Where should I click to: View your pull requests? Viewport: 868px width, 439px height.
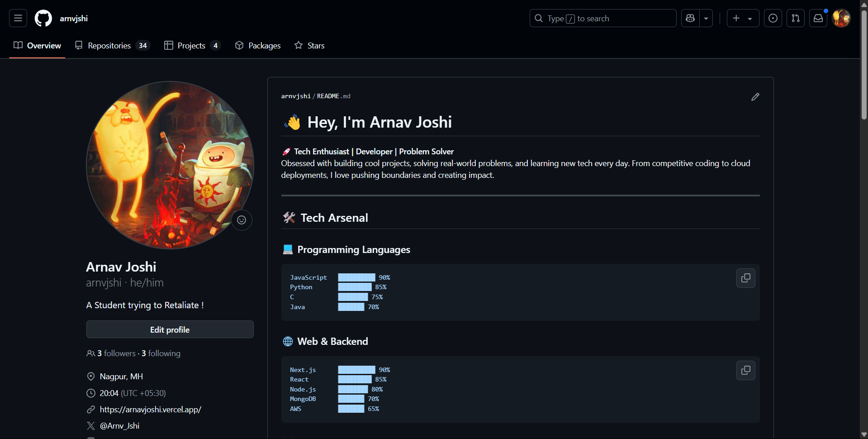pyautogui.click(x=796, y=18)
